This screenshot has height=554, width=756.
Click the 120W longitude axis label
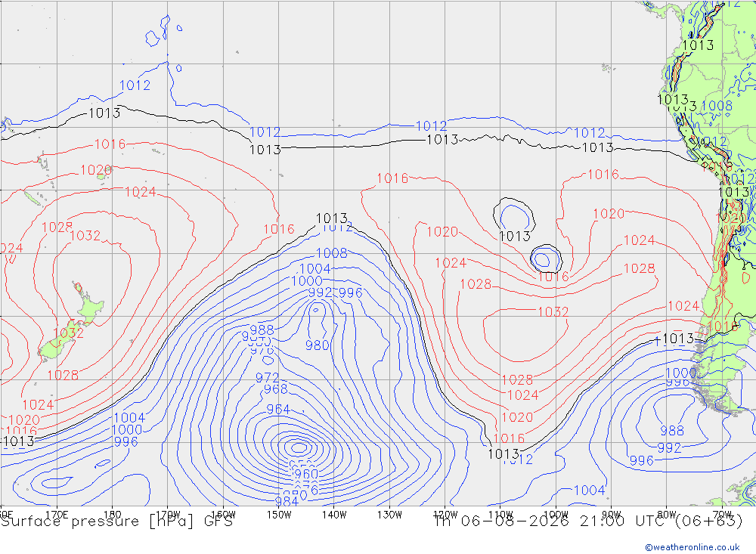(445, 515)
